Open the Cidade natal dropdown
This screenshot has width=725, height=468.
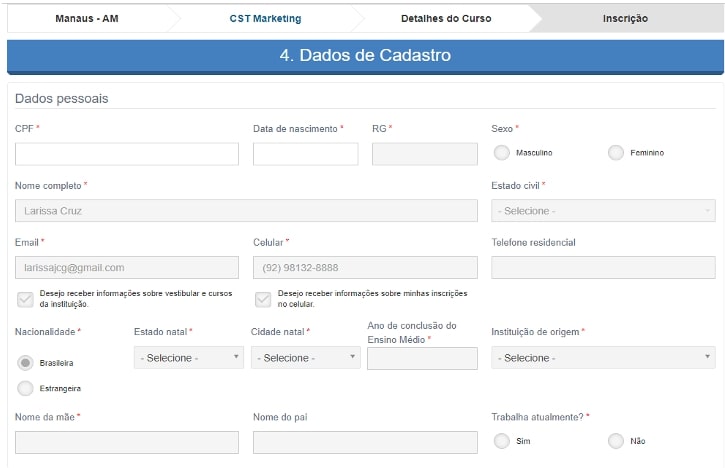tap(306, 357)
